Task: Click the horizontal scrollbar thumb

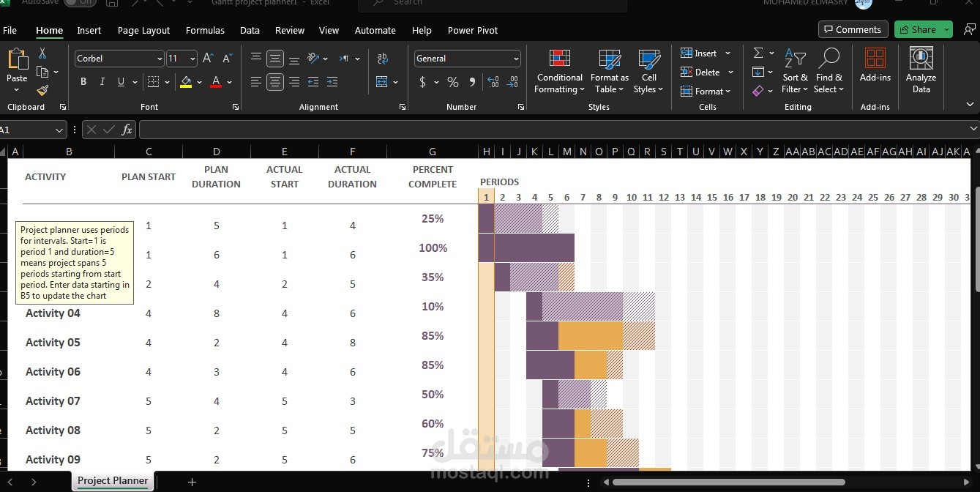Action: (x=728, y=482)
